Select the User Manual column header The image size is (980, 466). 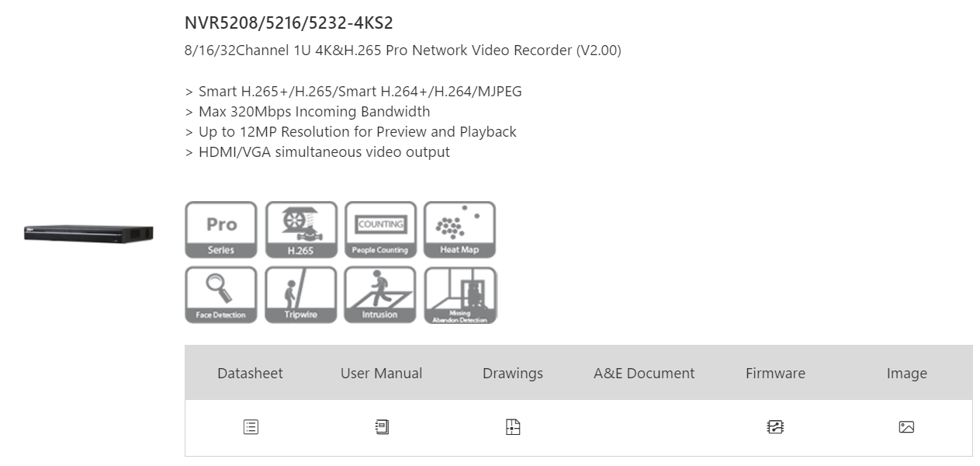[381, 374]
